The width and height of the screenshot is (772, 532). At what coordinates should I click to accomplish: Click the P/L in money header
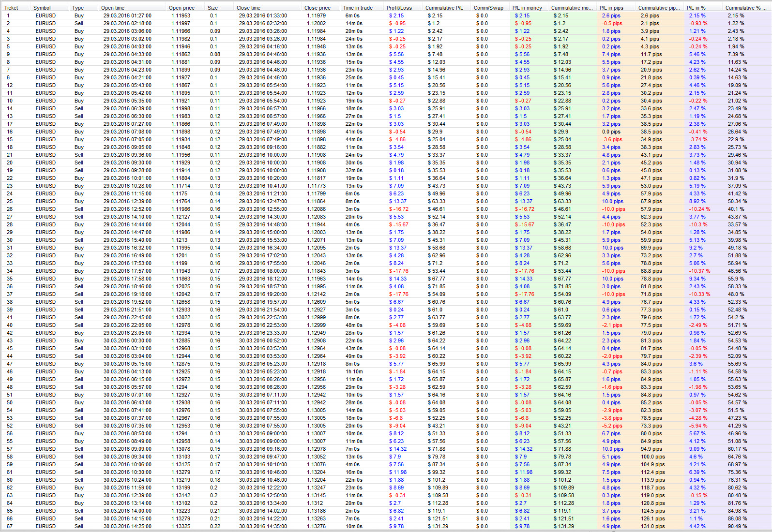[528, 8]
